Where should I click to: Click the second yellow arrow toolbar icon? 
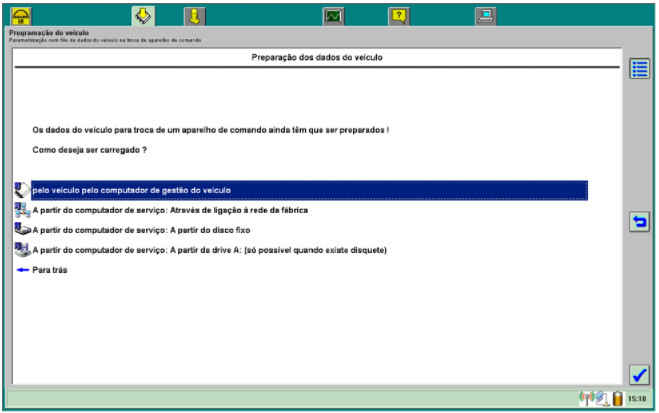coord(194,15)
